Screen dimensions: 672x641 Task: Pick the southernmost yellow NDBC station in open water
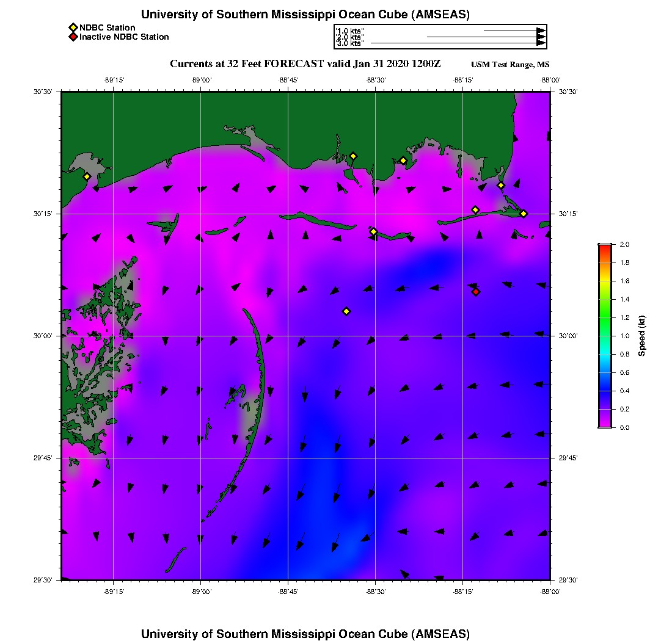pos(346,311)
